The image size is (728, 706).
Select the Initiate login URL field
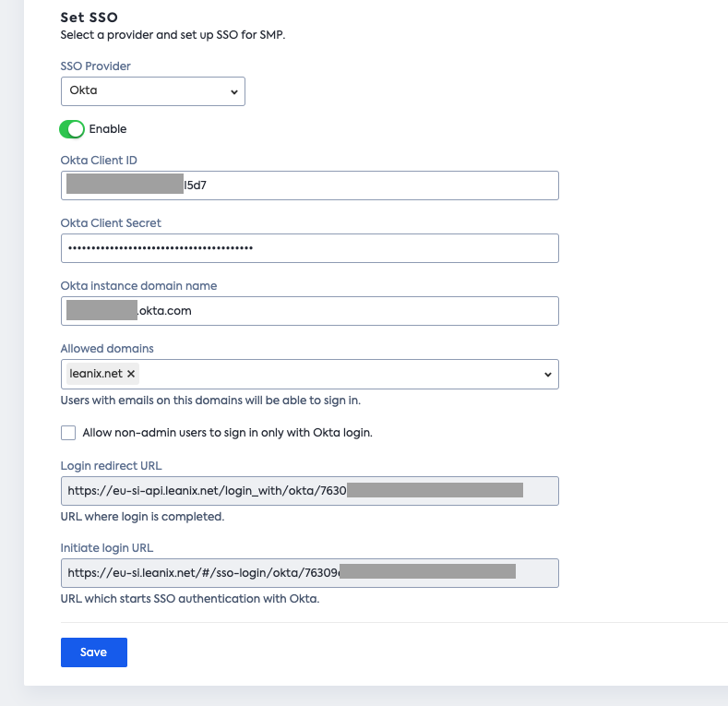(310, 573)
